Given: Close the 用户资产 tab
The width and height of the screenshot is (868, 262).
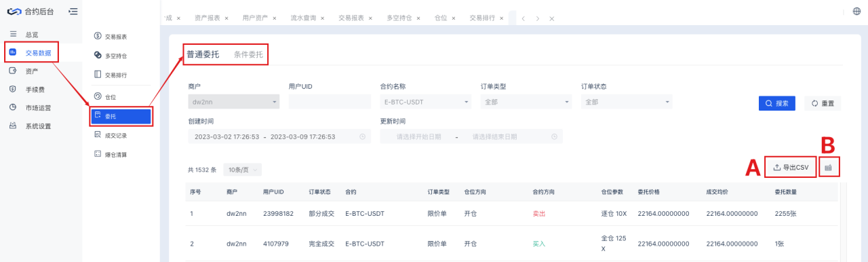Looking at the screenshot, I should [x=275, y=18].
